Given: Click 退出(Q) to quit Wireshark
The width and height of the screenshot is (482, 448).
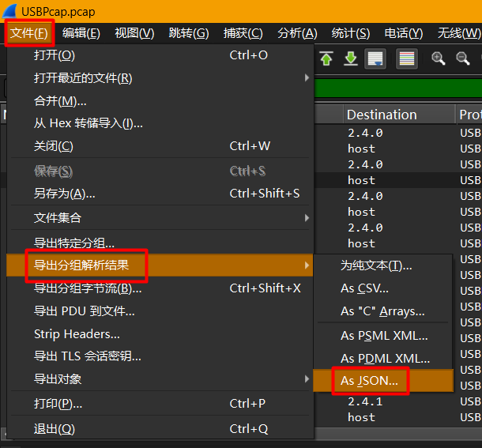Looking at the screenshot, I should 55,429.
